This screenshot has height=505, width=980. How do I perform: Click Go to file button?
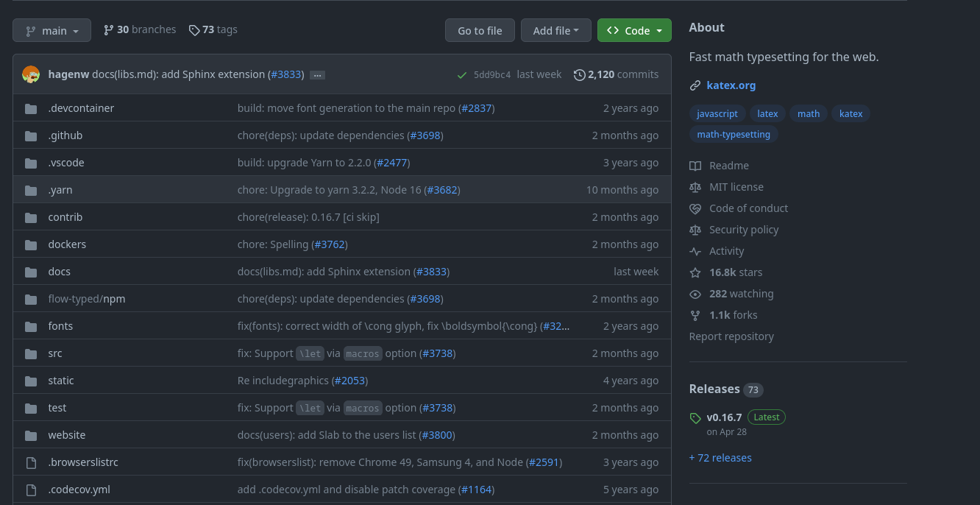[x=480, y=30]
